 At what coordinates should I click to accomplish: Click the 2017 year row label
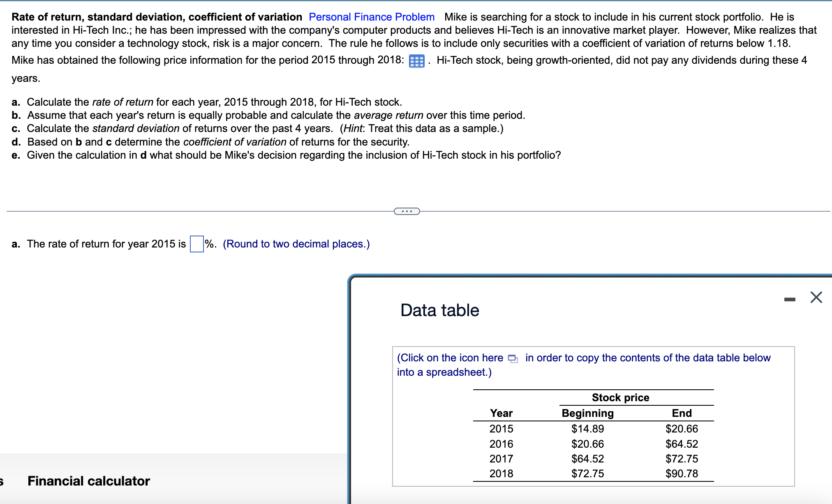501,459
